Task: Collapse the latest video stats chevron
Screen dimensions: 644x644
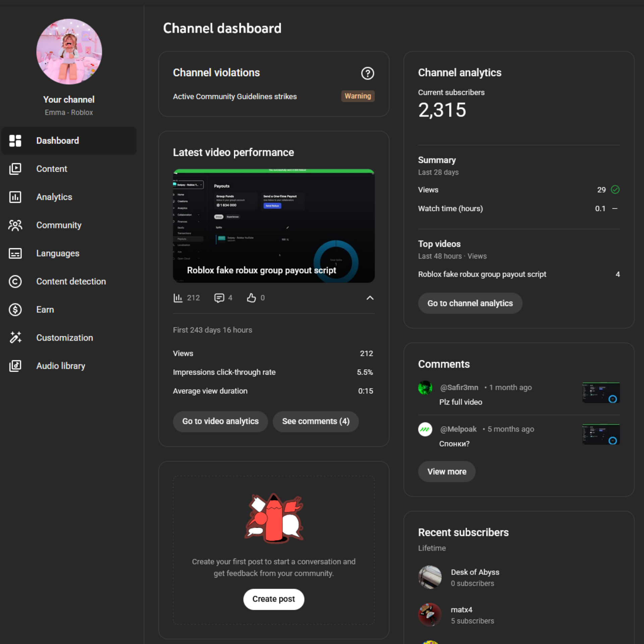Action: pos(370,298)
